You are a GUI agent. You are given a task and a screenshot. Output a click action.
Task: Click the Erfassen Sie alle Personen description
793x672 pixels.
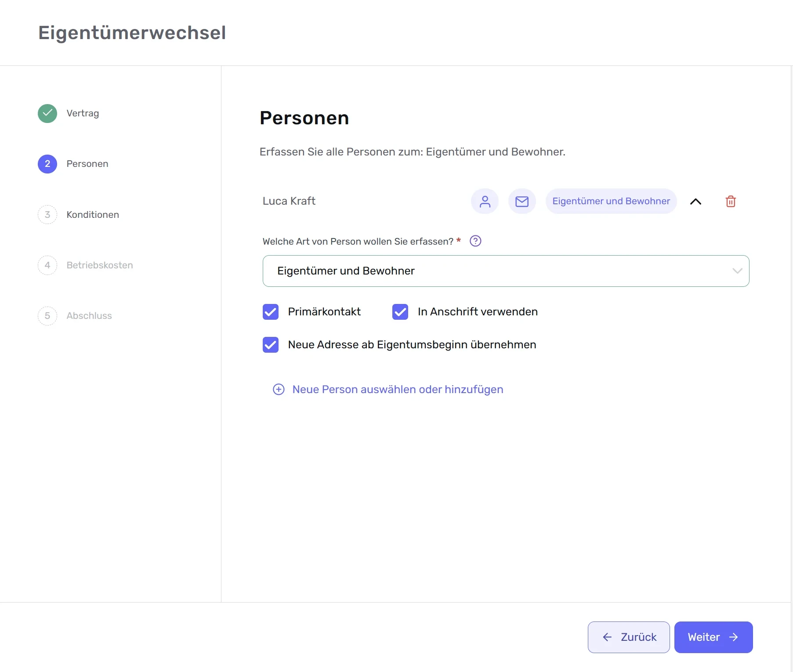coord(413,152)
